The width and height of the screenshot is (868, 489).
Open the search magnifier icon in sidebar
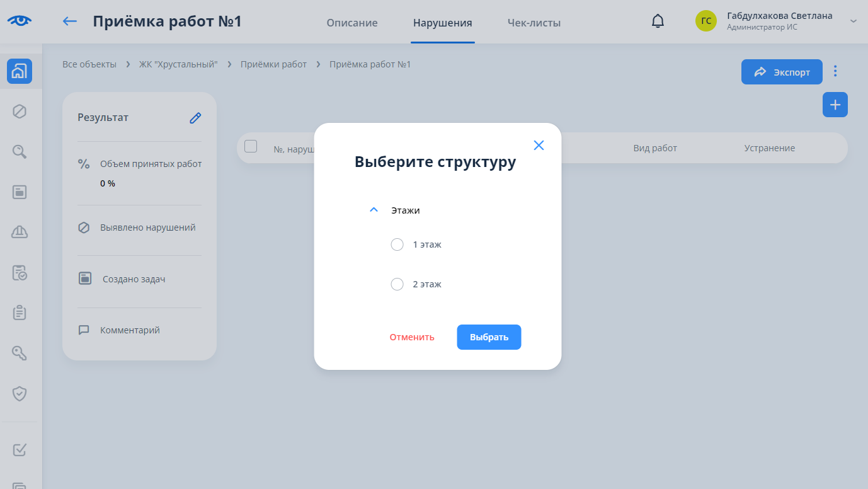click(x=20, y=151)
